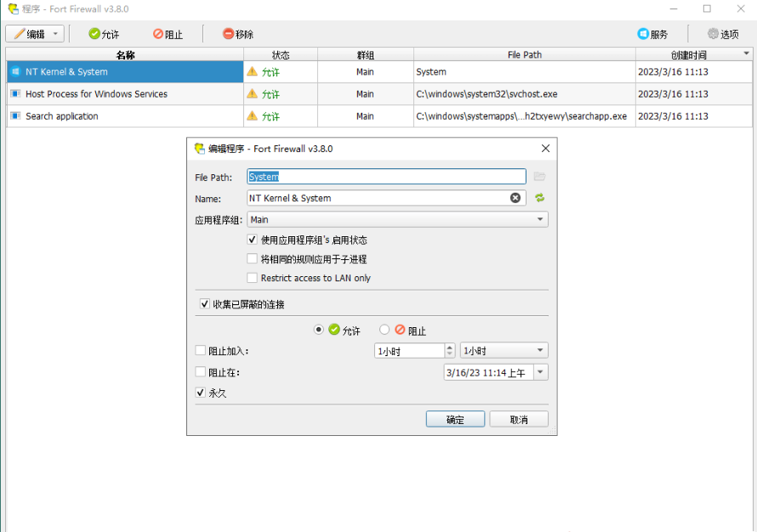Click the Fort Firewall icon in main title bar
The image size is (757, 532).
[x=14, y=8]
